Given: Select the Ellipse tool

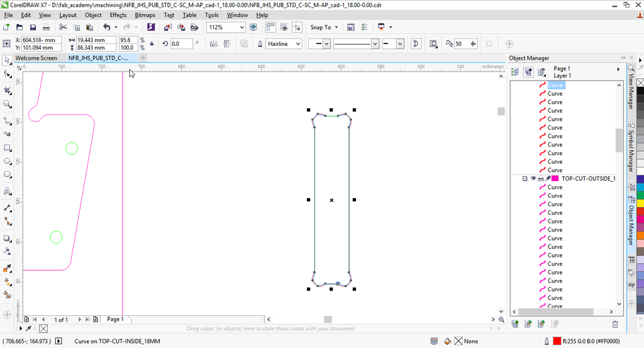Looking at the screenshot, I should [x=7, y=162].
